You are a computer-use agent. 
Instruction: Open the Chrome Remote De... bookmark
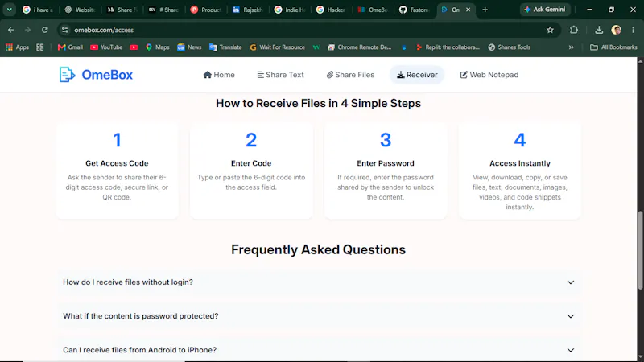coord(359,47)
